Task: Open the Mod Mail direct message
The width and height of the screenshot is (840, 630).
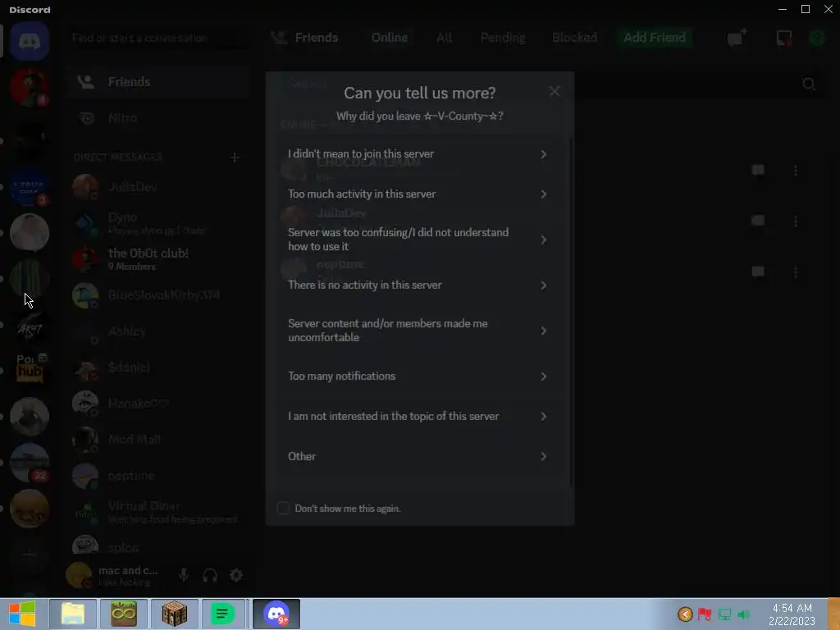Action: pos(158,440)
